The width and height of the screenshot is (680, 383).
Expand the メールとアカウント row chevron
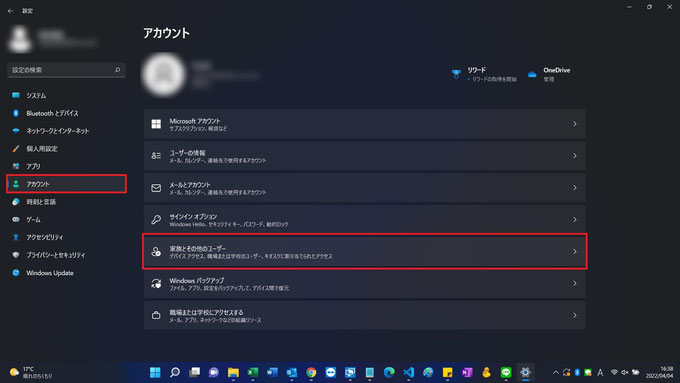[575, 188]
